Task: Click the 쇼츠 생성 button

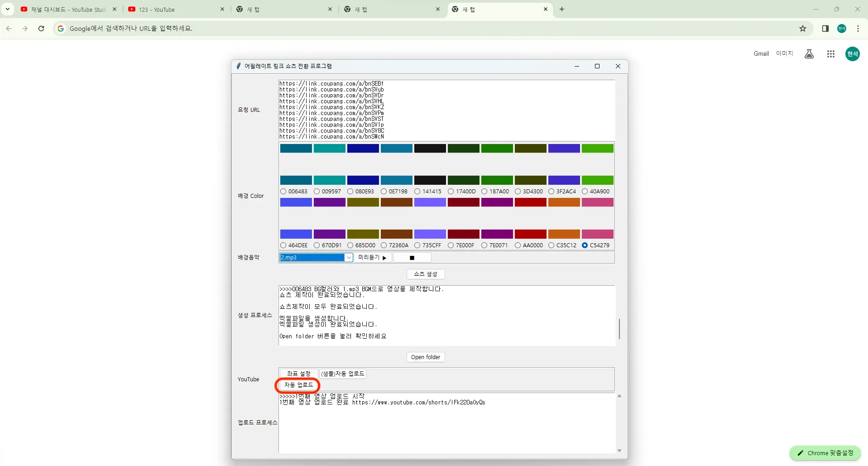Action: (x=426, y=274)
